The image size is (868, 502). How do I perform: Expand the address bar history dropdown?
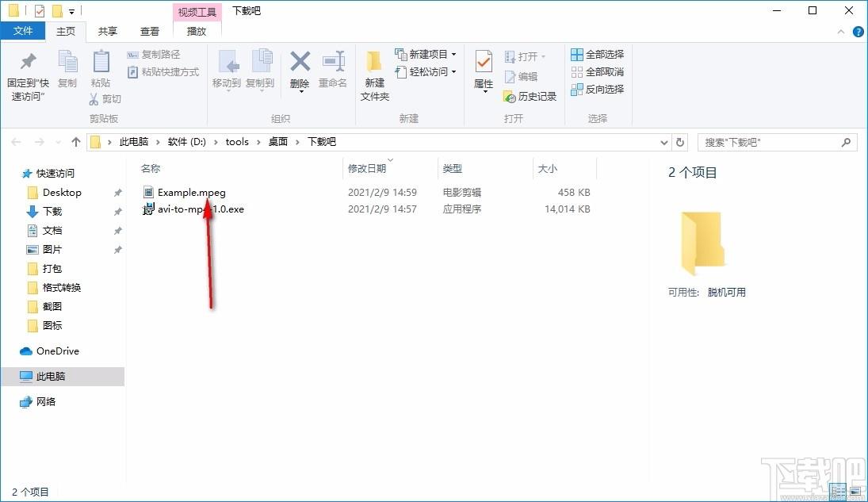pos(664,143)
